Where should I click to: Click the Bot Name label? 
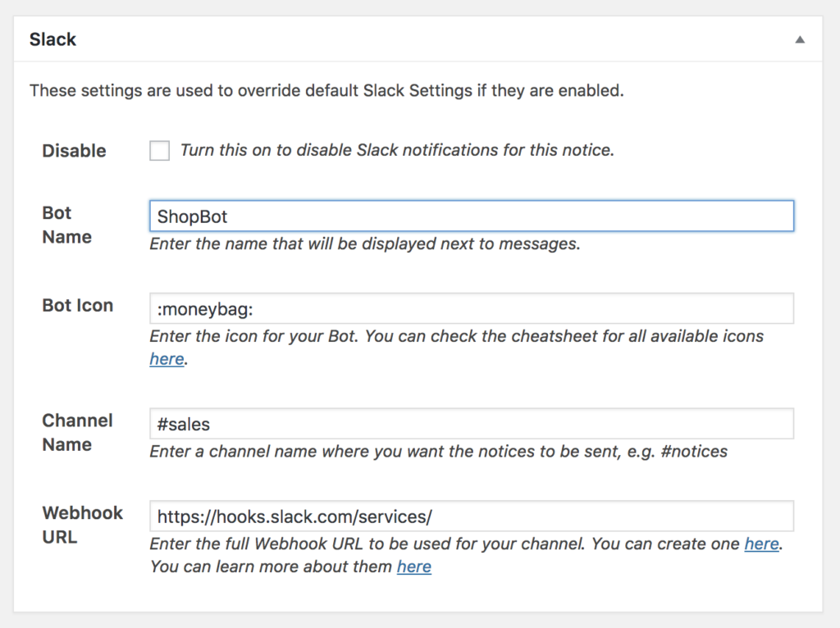[x=66, y=225]
